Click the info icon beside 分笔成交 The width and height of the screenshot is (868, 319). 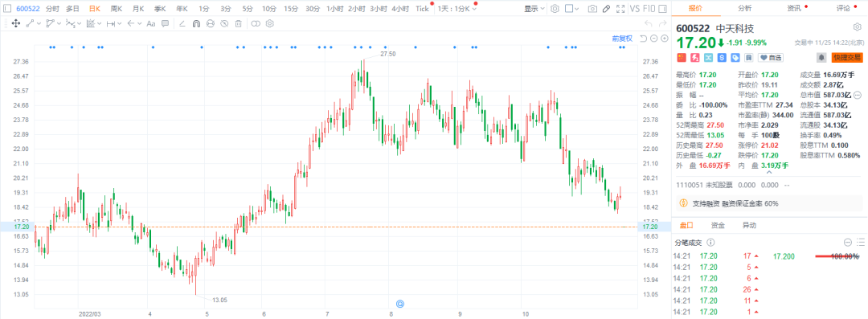(710, 243)
